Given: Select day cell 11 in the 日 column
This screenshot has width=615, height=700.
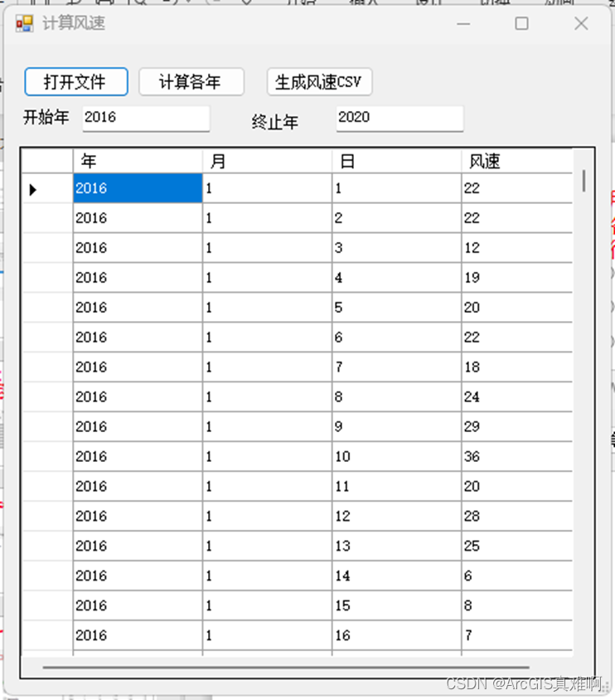Looking at the screenshot, I should coord(396,486).
